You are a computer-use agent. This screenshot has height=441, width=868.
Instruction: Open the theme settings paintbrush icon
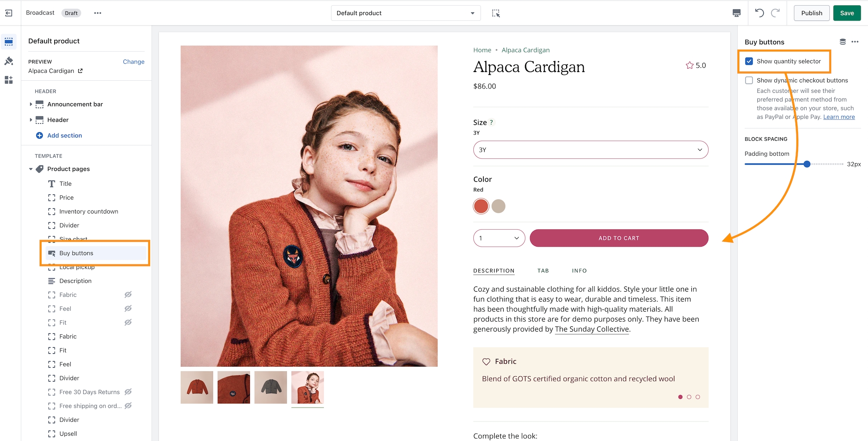(x=9, y=61)
